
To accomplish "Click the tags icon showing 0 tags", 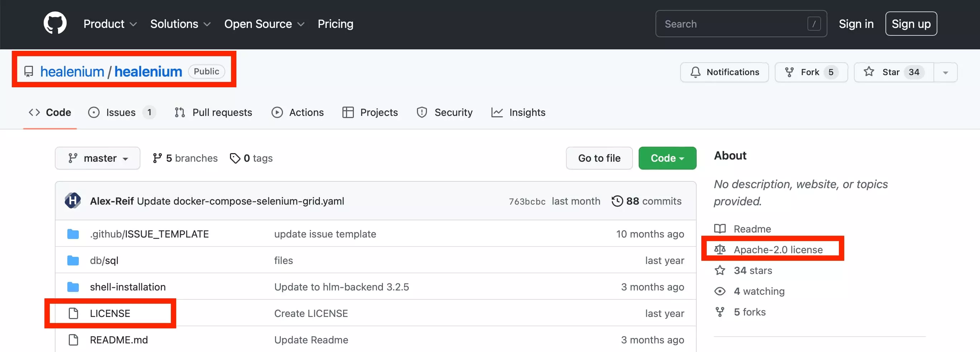I will coord(235,158).
